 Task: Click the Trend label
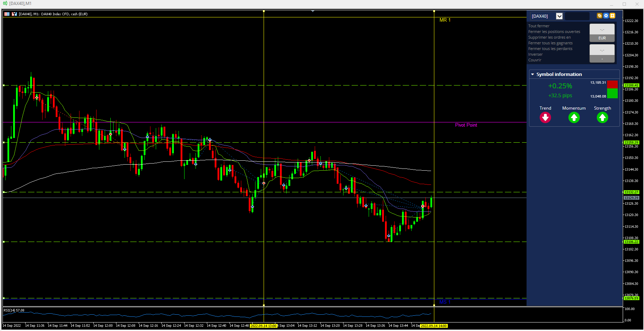[x=545, y=108]
